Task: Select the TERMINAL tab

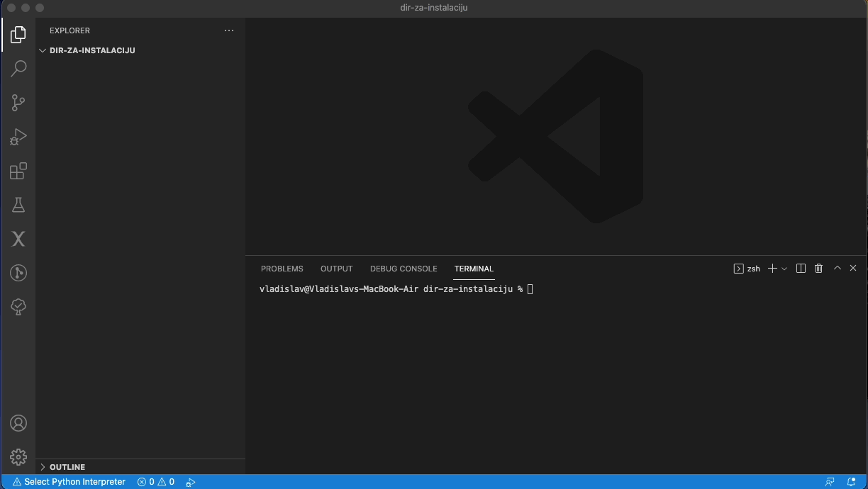Action: coord(474,269)
